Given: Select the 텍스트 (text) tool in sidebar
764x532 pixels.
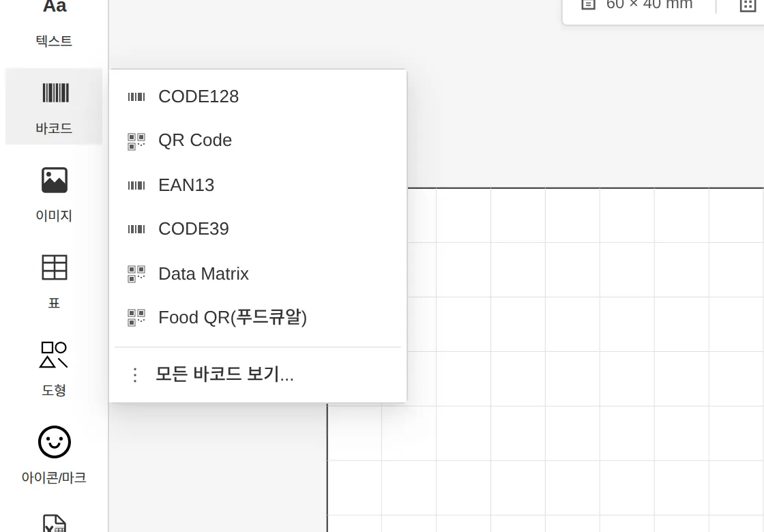Looking at the screenshot, I should [54, 25].
